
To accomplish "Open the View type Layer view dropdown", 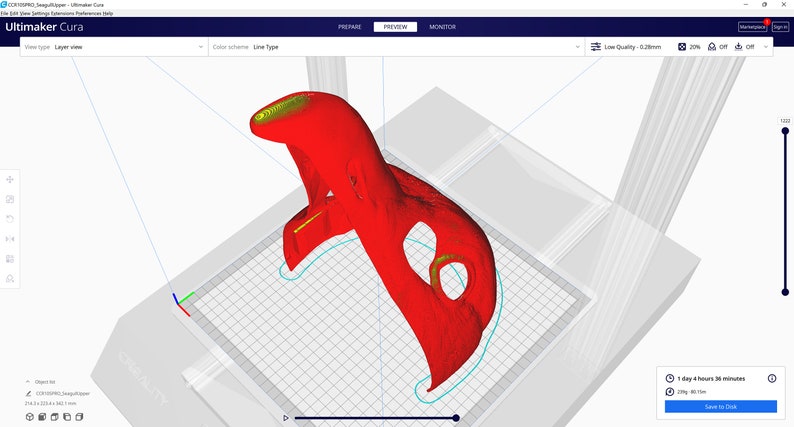I will pos(114,47).
